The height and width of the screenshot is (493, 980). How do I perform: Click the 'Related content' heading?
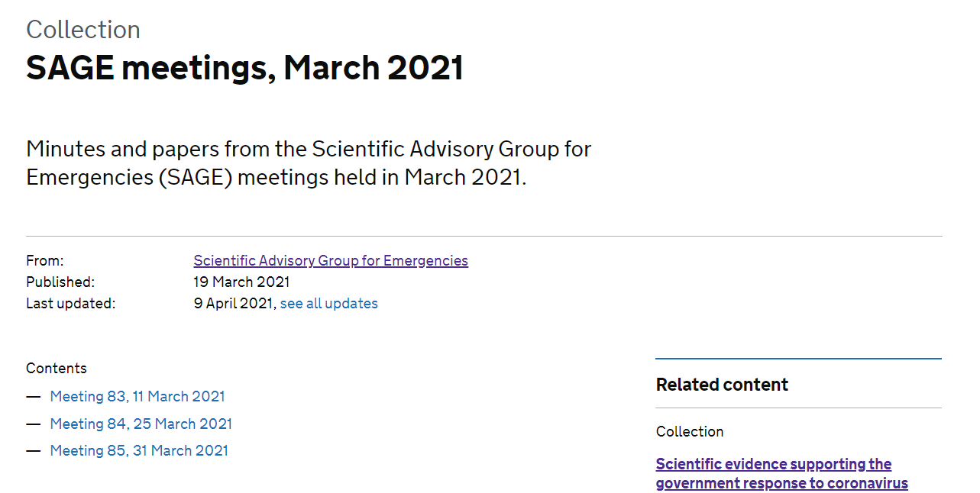tap(722, 385)
